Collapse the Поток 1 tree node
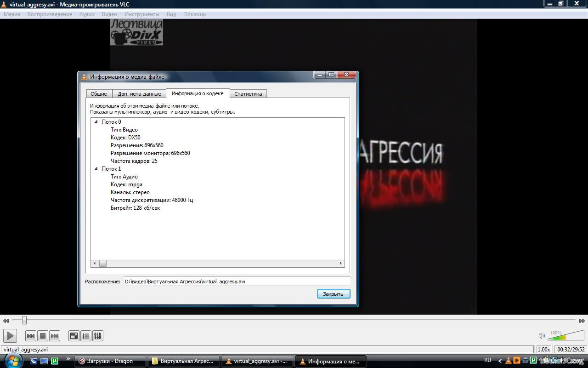588x368 pixels. click(x=96, y=169)
